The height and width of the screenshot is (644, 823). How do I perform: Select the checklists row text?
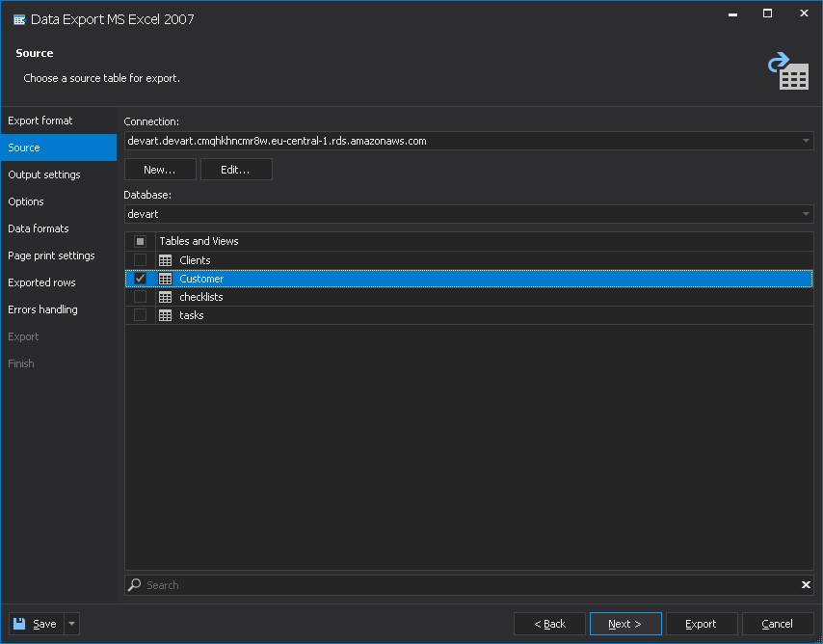point(201,297)
